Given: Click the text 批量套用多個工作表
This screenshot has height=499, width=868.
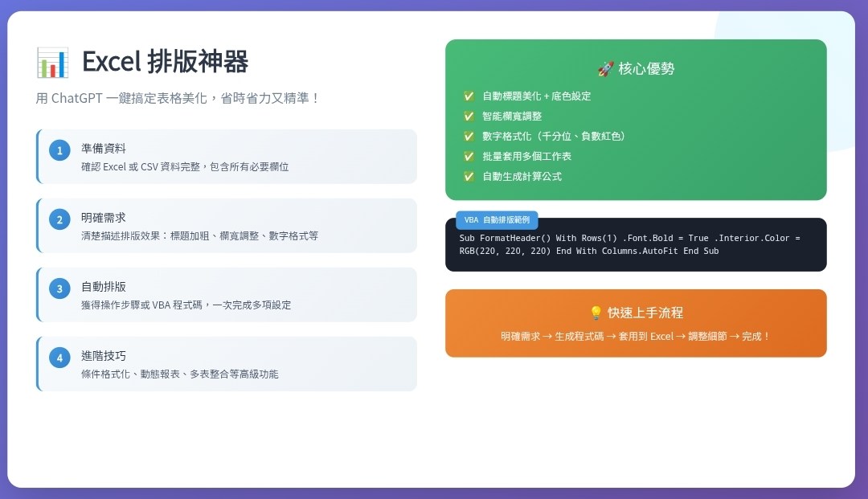Looking at the screenshot, I should tap(526, 157).
